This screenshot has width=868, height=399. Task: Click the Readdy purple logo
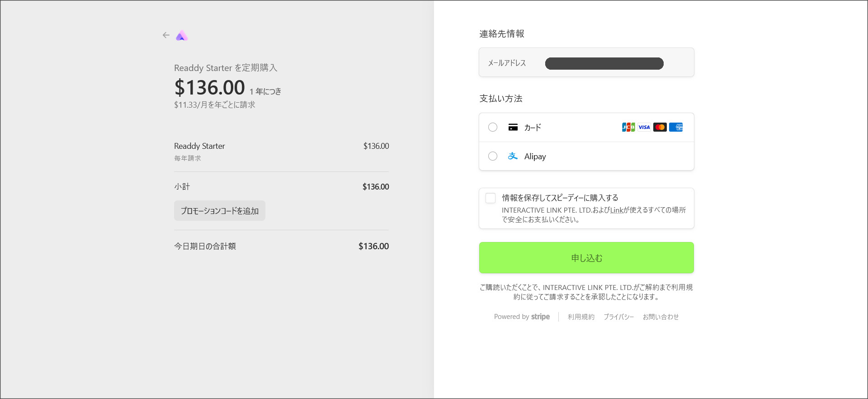(x=182, y=36)
